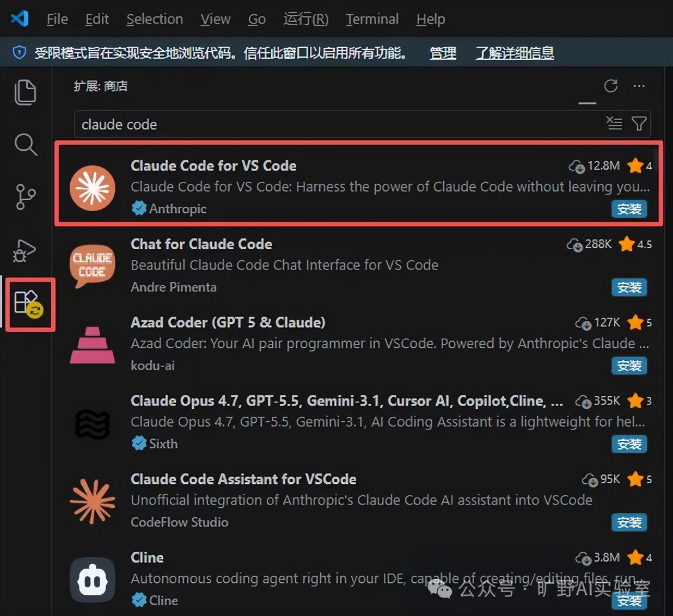Open the Help menu
The image size is (673, 616).
pyautogui.click(x=431, y=19)
